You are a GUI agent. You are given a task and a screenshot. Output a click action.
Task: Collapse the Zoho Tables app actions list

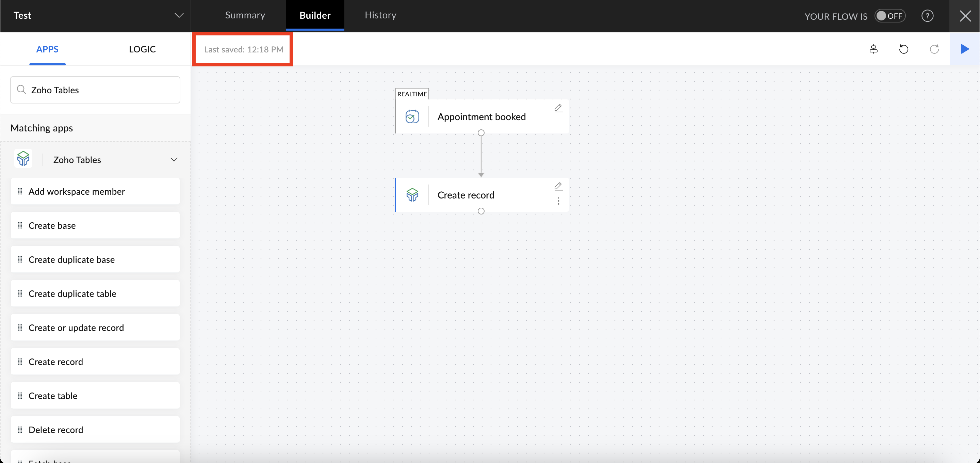[x=174, y=160]
